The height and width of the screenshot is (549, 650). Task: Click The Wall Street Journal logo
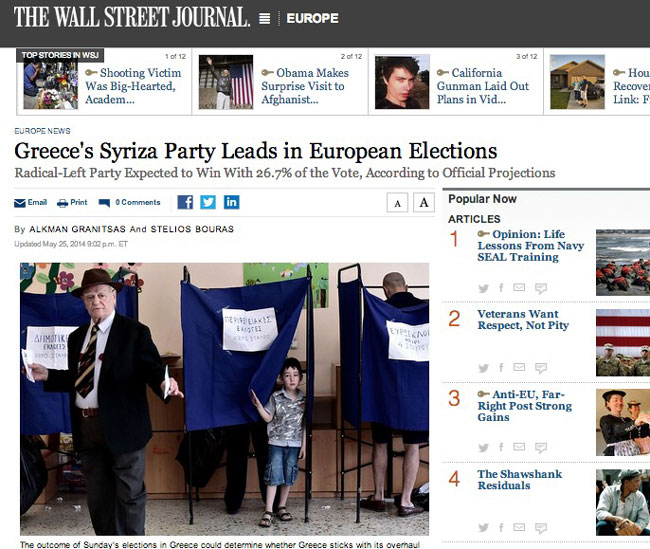coord(132,17)
